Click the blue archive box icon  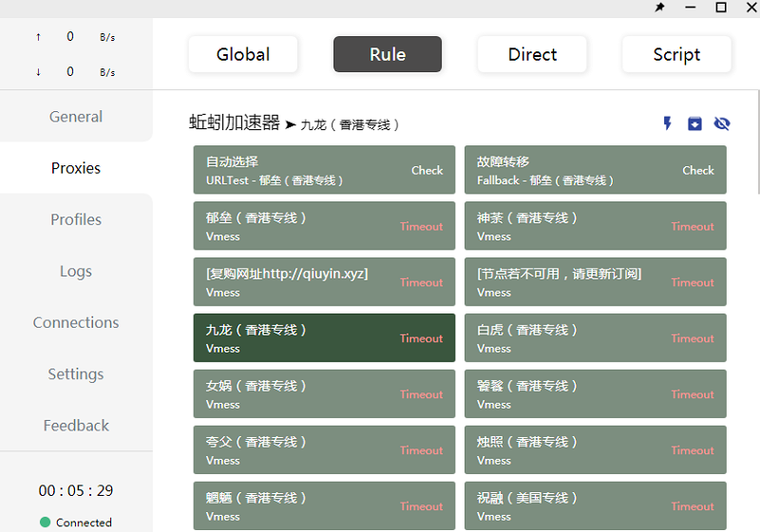694,123
